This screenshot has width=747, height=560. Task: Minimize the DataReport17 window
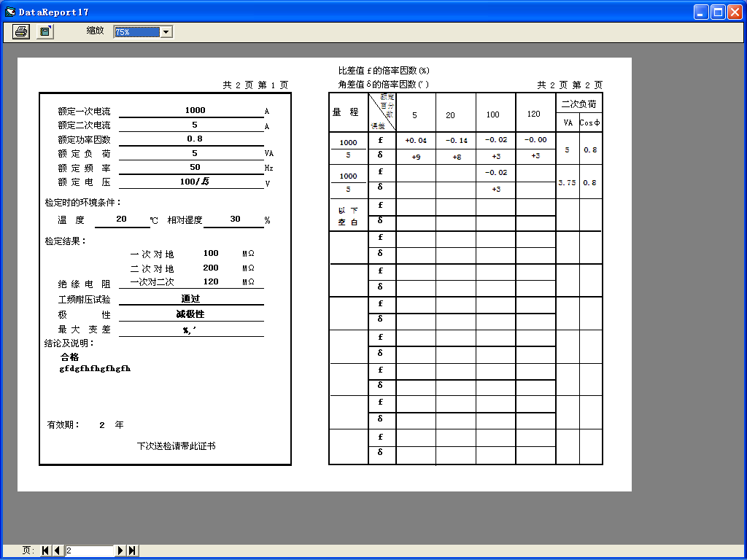tap(701, 12)
